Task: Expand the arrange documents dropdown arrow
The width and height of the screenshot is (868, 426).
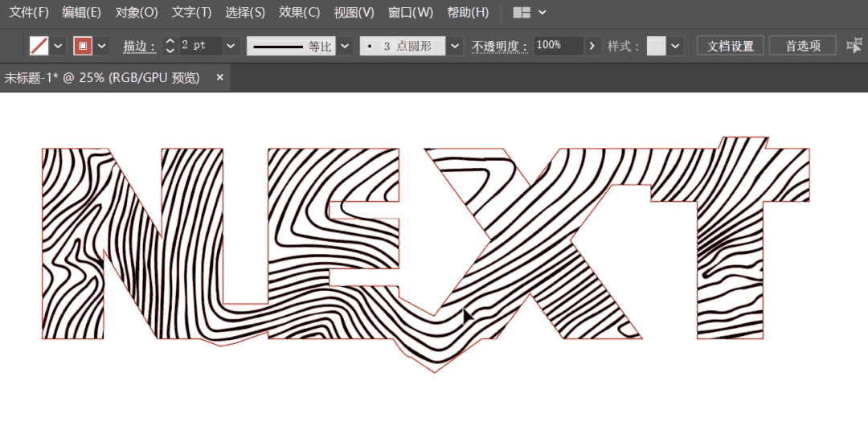Action: coord(542,12)
